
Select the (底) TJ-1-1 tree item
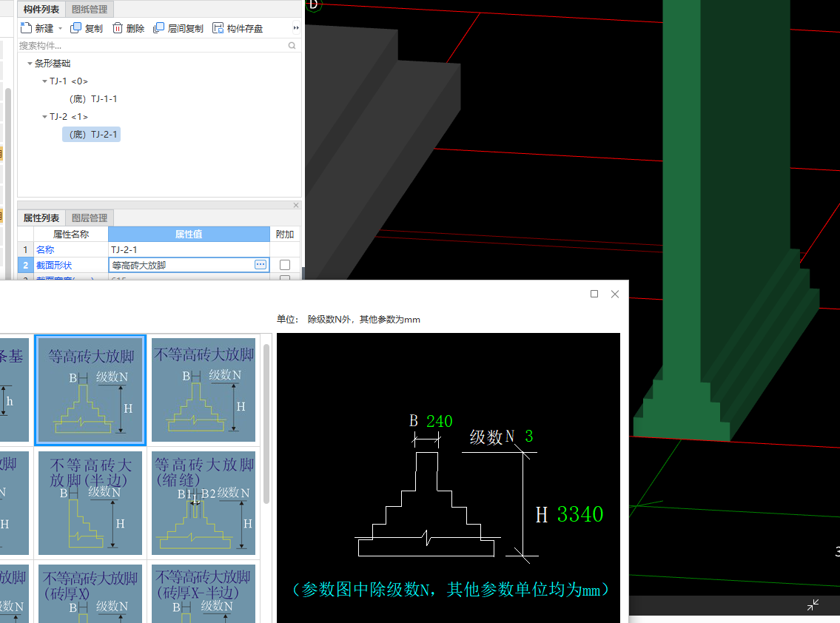[x=93, y=99]
